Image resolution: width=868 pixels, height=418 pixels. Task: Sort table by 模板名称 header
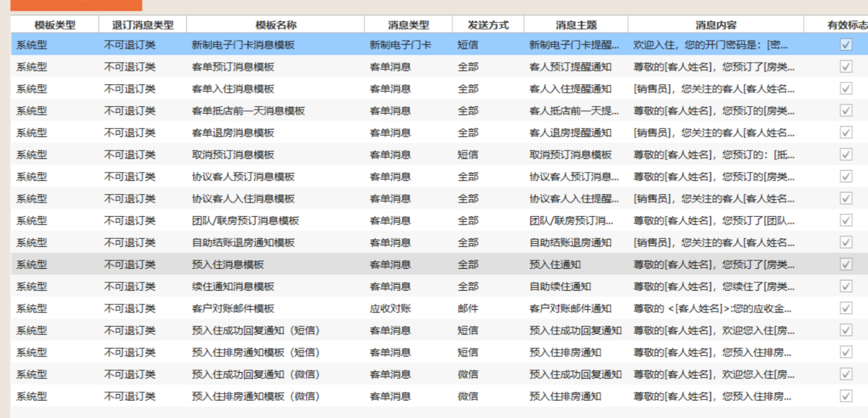[275, 25]
